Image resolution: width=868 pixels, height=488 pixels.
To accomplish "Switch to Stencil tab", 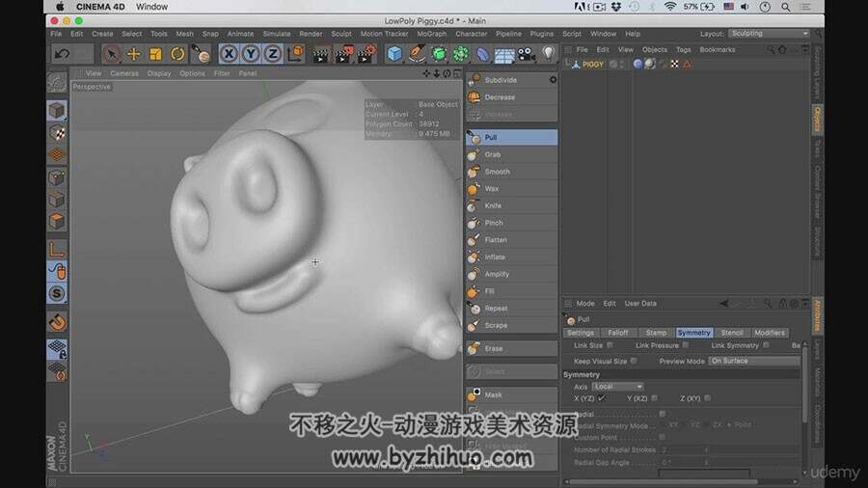I will pos(732,333).
